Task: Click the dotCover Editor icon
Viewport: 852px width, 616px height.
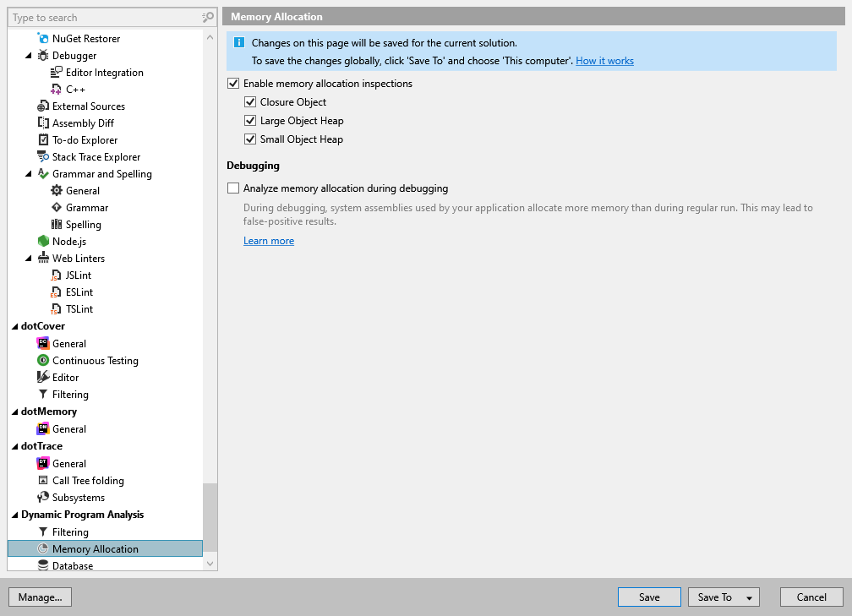Action: [43, 377]
